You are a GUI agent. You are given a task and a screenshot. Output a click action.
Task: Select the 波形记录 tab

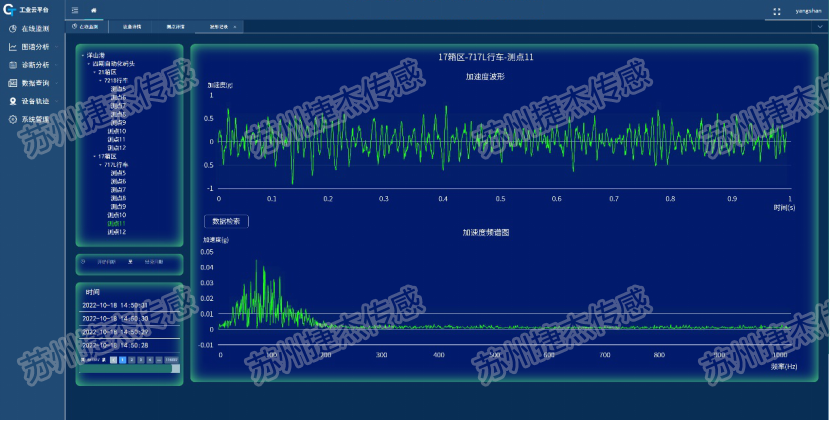[x=219, y=26]
